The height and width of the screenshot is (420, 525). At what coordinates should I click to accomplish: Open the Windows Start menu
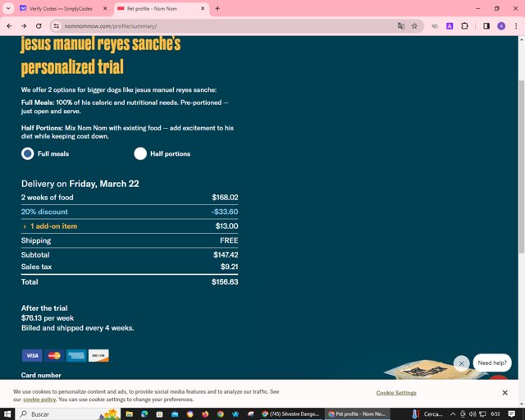7,414
